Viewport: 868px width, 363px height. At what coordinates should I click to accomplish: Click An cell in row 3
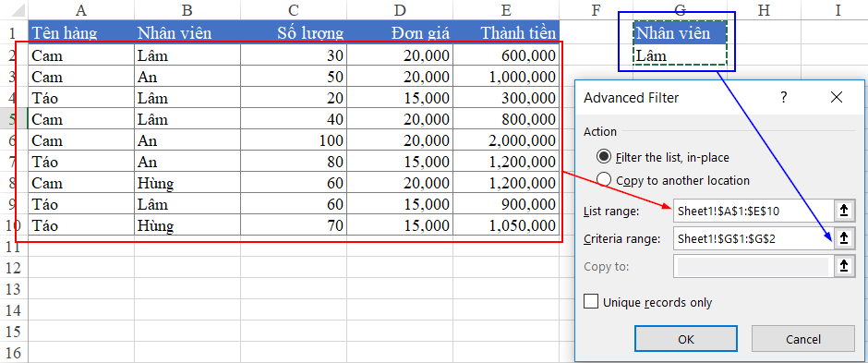coord(187,77)
